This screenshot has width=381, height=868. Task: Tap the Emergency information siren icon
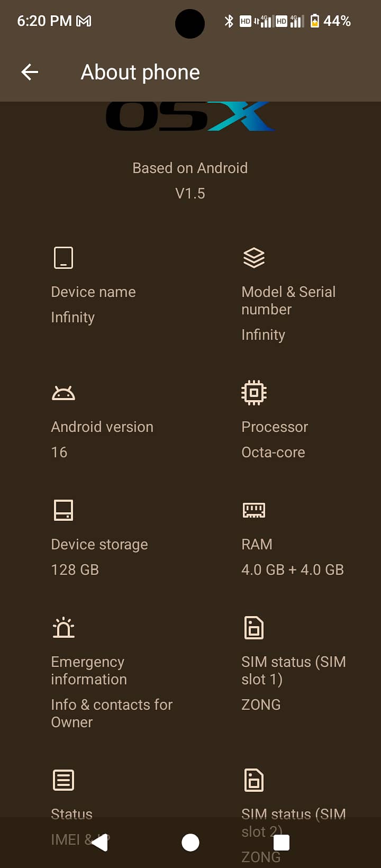point(63,627)
